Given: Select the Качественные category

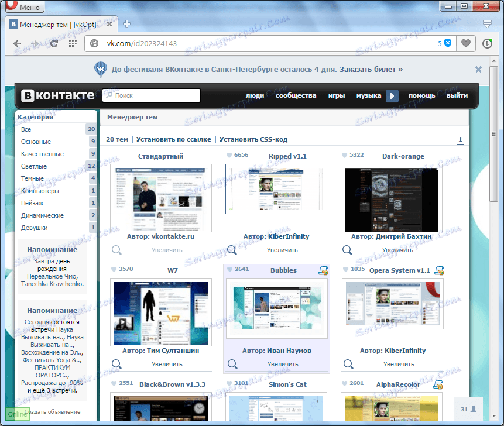Looking at the screenshot, I should (56, 154).
